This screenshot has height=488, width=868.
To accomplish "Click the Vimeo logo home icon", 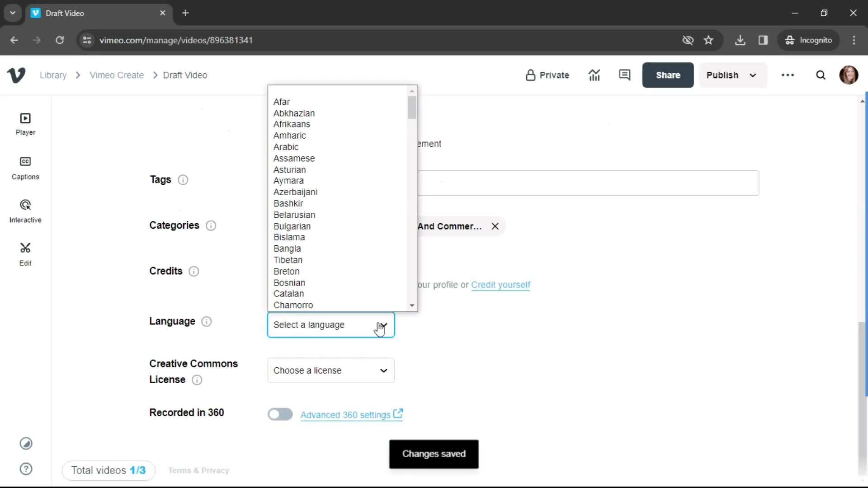I will (16, 75).
